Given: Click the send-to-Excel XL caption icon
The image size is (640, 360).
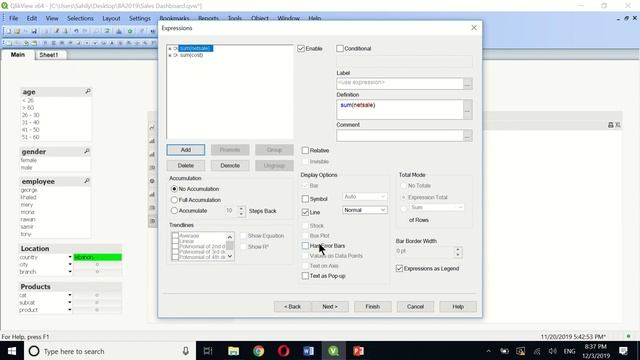Looking at the screenshot, I should [618, 125].
